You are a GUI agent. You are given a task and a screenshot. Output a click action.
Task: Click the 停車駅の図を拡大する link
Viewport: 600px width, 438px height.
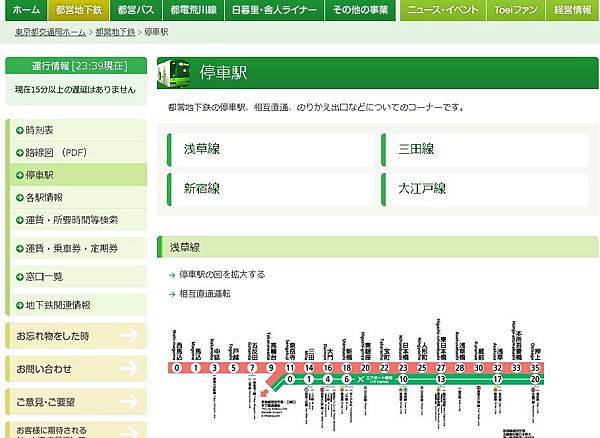[x=222, y=275]
